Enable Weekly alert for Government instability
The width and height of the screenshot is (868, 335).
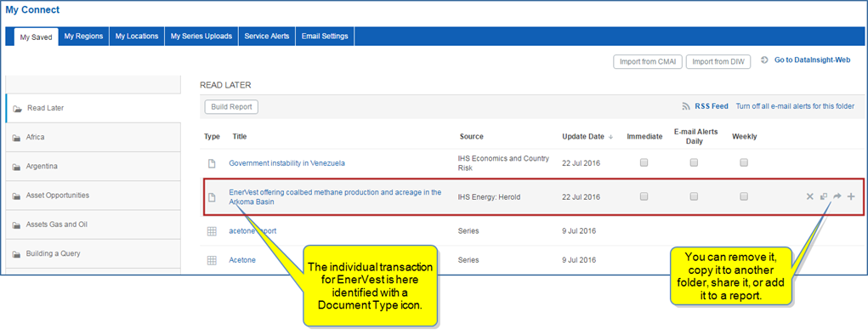[744, 162]
